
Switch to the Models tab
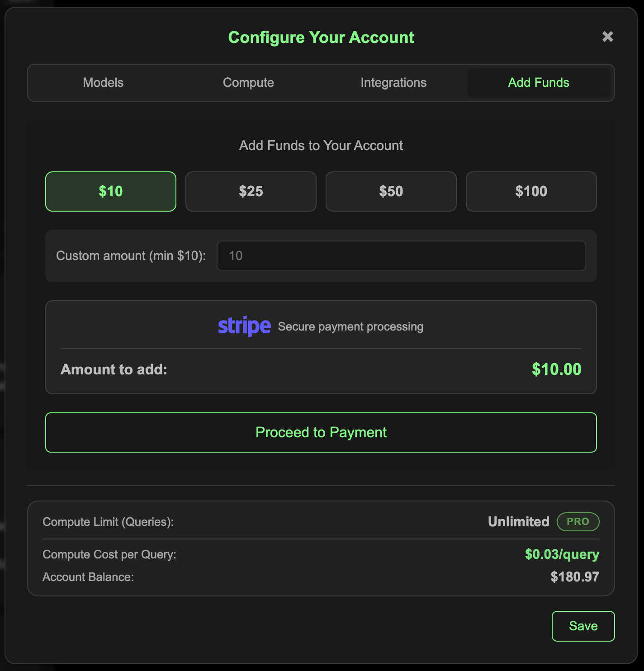click(103, 83)
